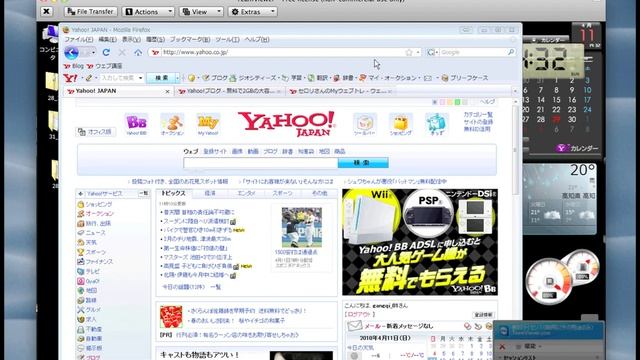Screen dimensions: 640x360
Task: Click the mail envelope icon in Yahoo toolbar
Action: click(x=428, y=78)
